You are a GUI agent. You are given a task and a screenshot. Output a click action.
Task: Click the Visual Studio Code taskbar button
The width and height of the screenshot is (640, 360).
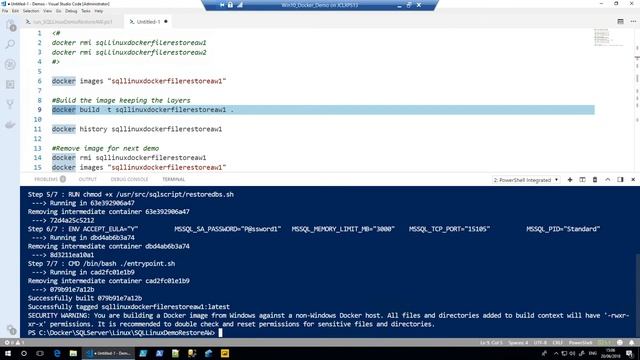click(108, 353)
